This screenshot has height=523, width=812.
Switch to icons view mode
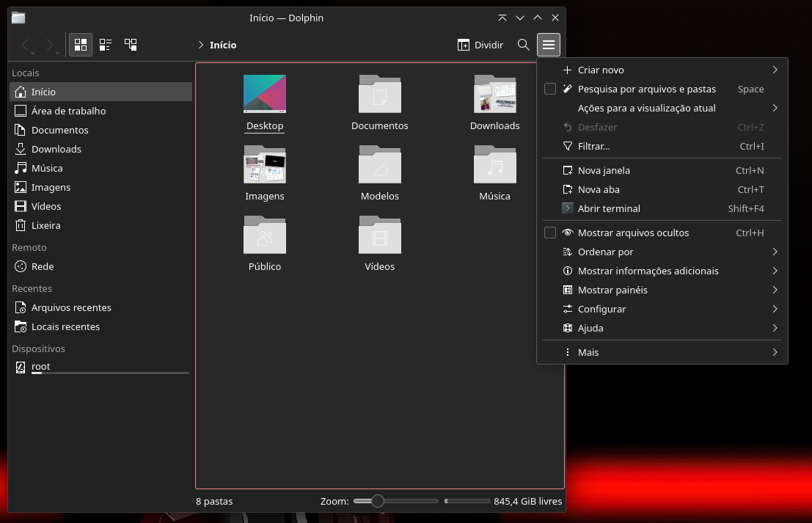81,45
